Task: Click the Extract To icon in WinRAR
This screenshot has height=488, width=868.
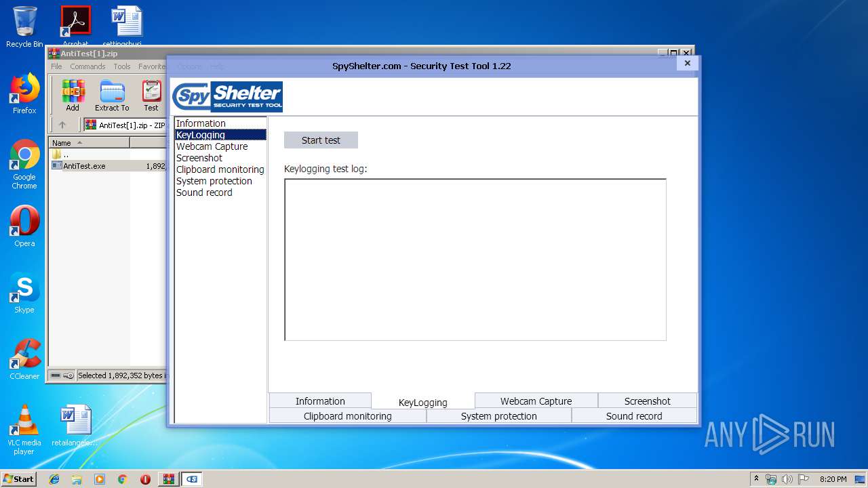Action: tap(112, 96)
